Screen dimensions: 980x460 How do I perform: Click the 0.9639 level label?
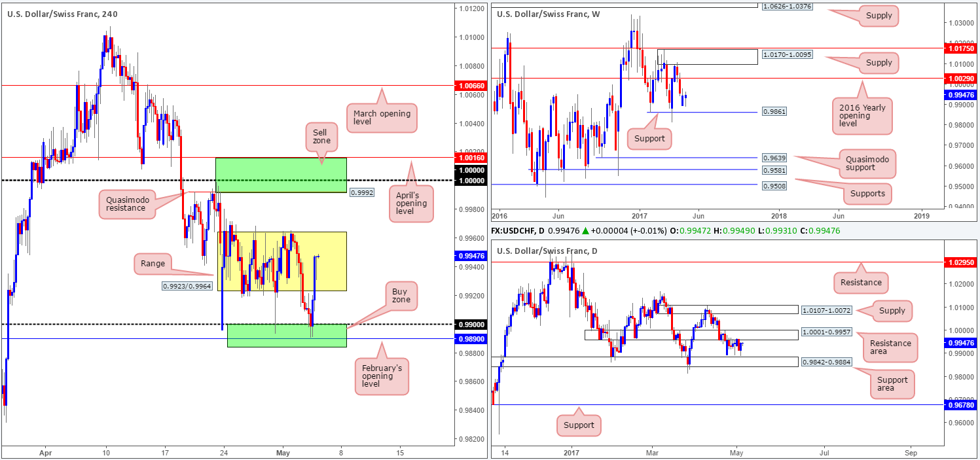tap(773, 158)
